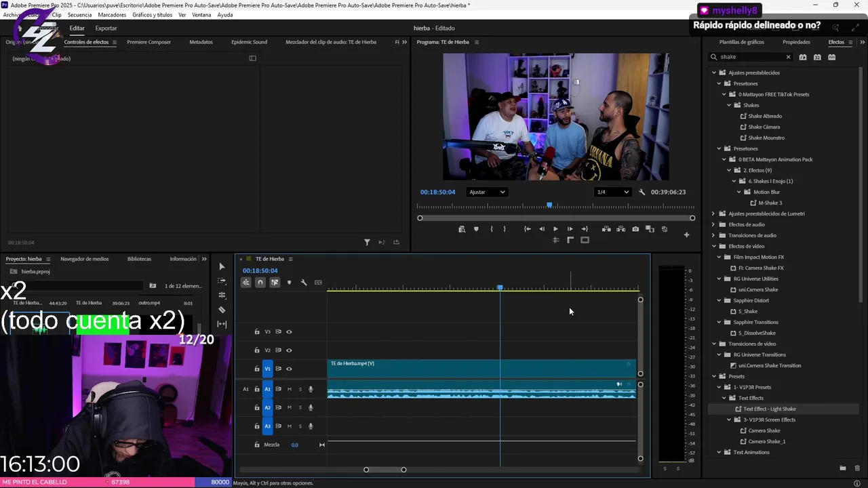Toggle Linked Selection in timeline
The width and height of the screenshot is (868, 488).
pos(275,283)
